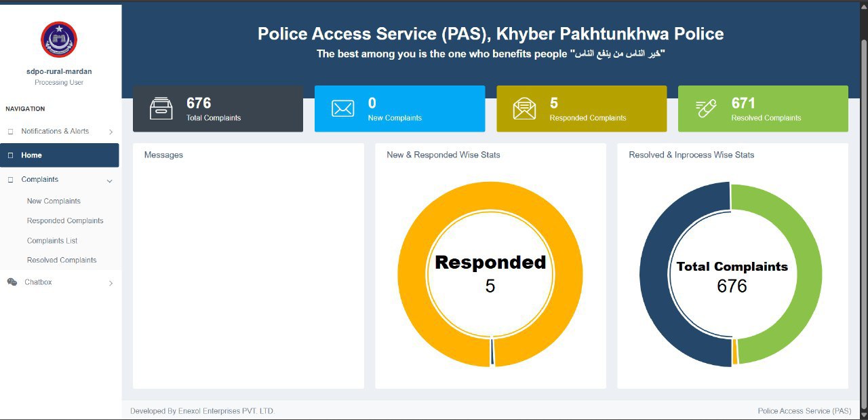868x420 pixels.
Task: Click the dark blue Inprocess donut segment
Action: pos(653,275)
